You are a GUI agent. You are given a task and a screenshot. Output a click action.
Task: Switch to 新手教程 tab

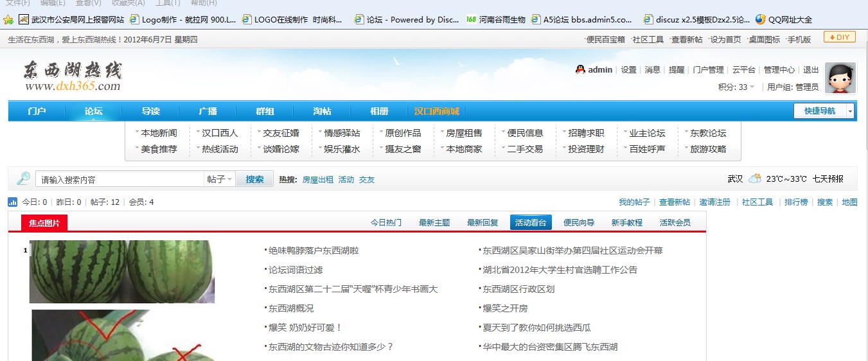click(627, 222)
